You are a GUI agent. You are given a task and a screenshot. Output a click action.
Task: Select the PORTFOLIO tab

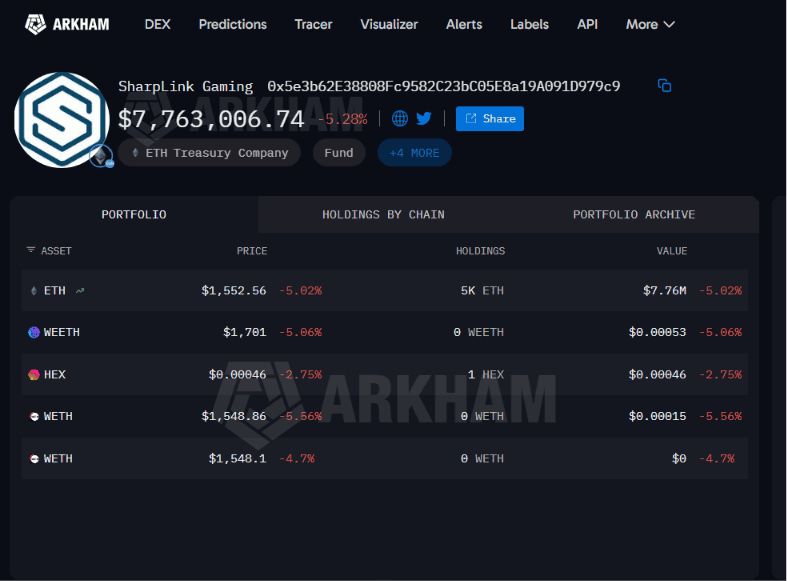134,214
